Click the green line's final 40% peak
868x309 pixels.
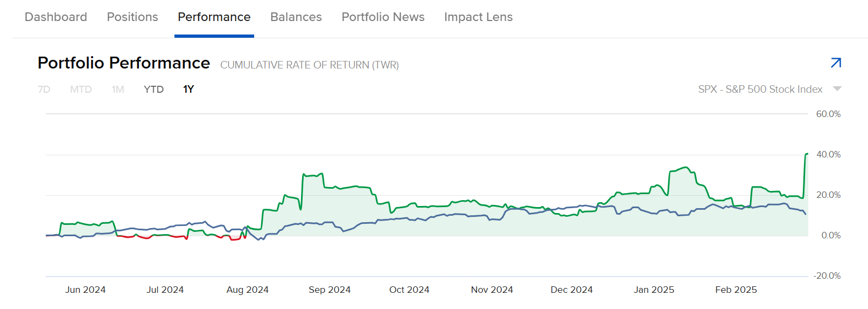coord(807,154)
